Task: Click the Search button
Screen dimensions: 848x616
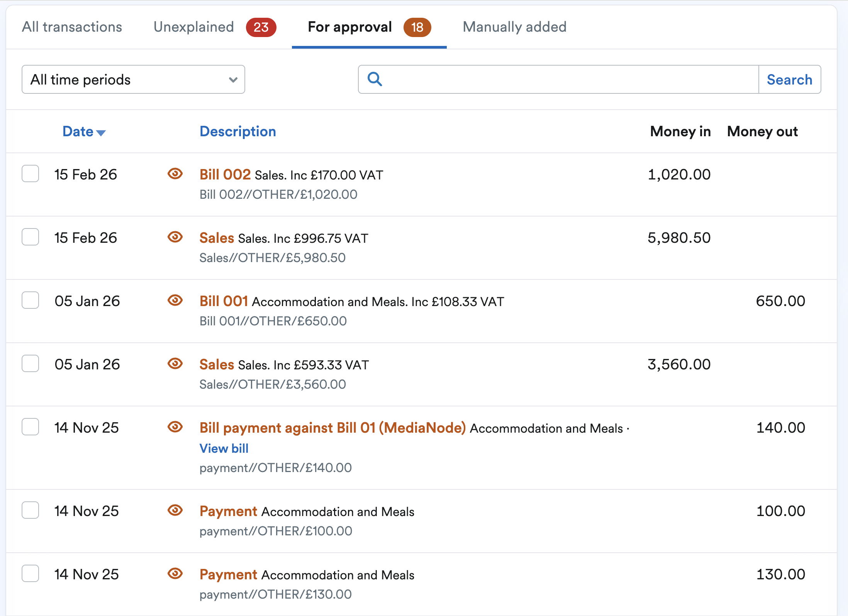Action: [x=790, y=80]
